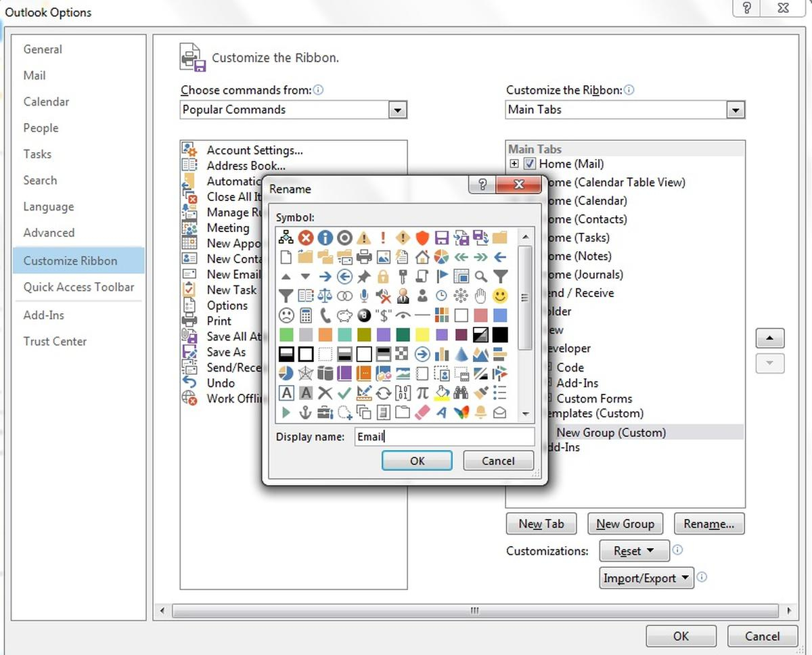The width and height of the screenshot is (812, 655).
Task: Click the Display name text field
Action: click(x=444, y=436)
